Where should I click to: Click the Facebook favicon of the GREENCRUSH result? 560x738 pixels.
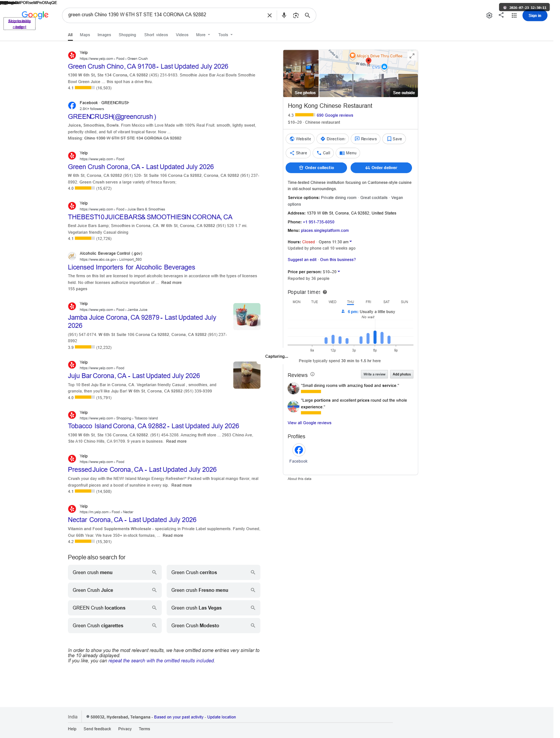pos(72,106)
